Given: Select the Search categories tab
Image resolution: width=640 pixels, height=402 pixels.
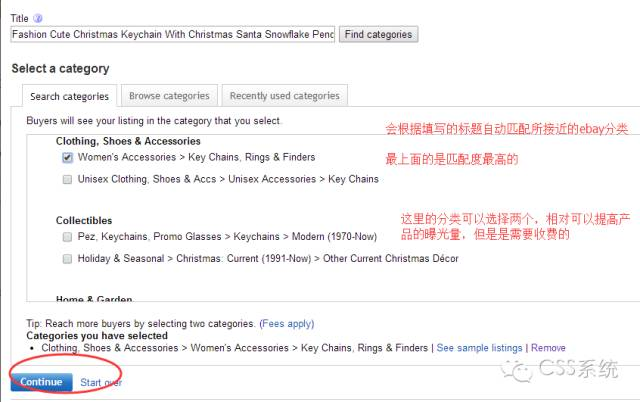Looking at the screenshot, I should point(69,96).
